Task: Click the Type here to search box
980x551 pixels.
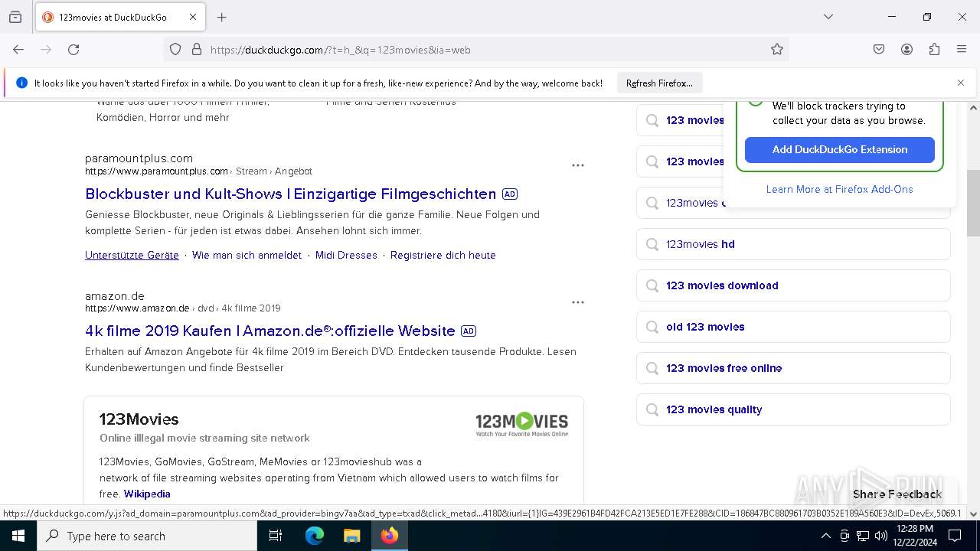Action: (x=147, y=536)
